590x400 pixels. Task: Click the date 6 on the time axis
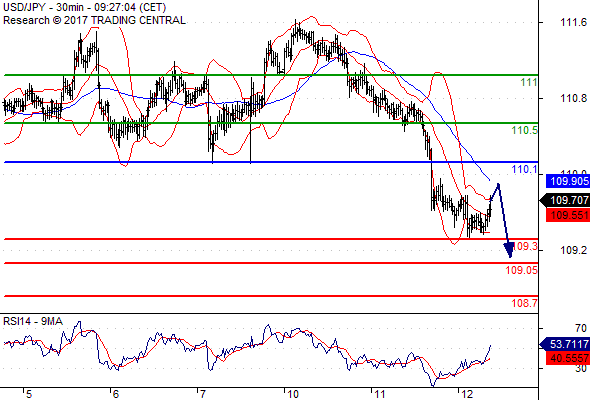116,394
